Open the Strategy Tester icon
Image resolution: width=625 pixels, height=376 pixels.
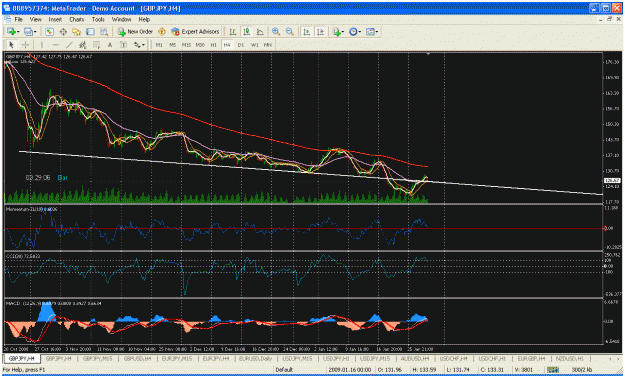(x=104, y=31)
